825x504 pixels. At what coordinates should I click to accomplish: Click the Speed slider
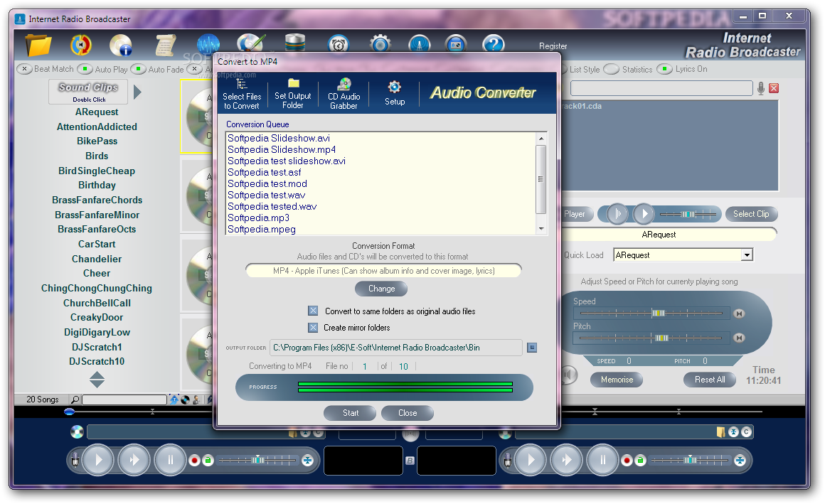pos(651,313)
